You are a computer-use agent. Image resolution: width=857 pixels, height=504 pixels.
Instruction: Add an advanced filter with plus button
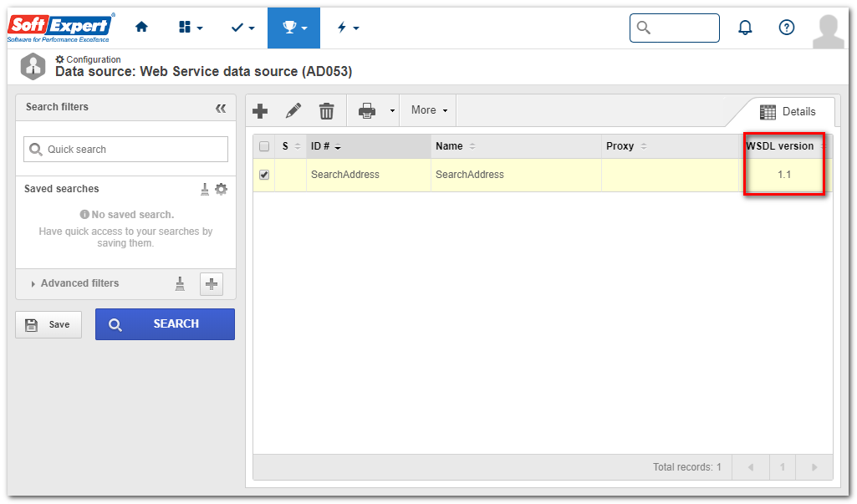pos(212,284)
